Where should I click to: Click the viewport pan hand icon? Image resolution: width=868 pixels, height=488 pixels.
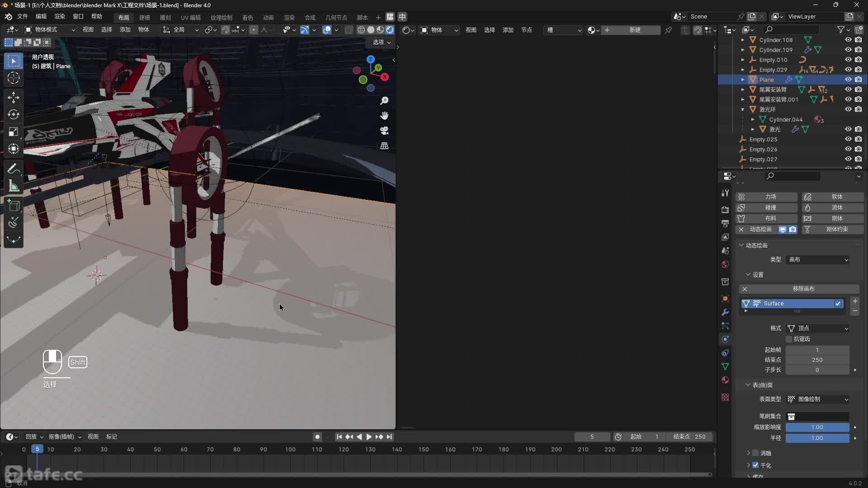384,116
